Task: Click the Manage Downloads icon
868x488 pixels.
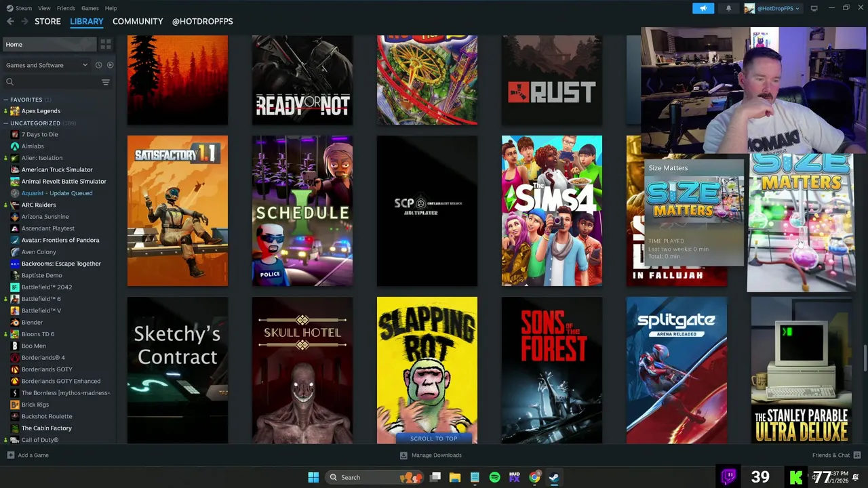Action: pos(403,455)
